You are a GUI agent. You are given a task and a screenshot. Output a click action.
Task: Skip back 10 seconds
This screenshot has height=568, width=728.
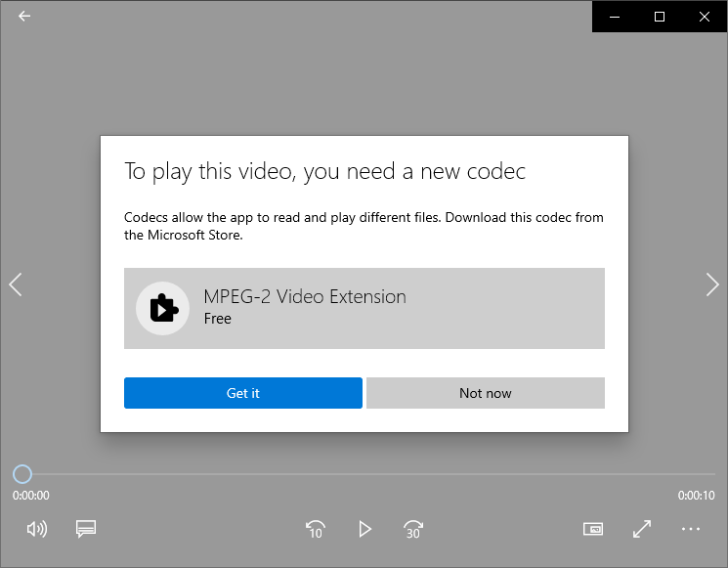[x=316, y=529]
